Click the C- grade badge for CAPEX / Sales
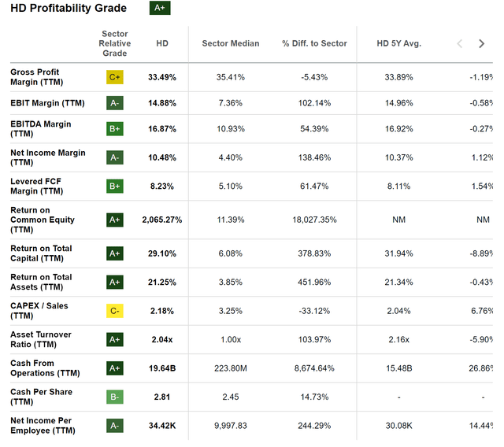The image size is (504, 447). [x=115, y=311]
